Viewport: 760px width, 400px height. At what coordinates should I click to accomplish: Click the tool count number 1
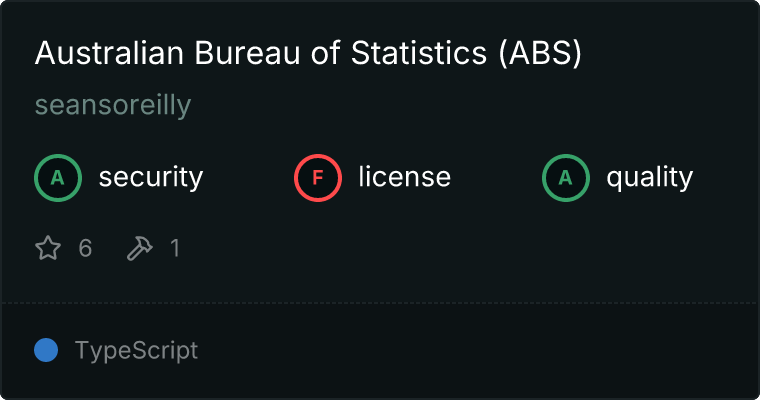pos(175,248)
